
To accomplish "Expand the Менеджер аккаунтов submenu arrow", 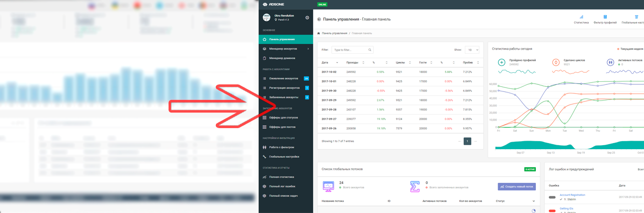I will (x=308, y=49).
